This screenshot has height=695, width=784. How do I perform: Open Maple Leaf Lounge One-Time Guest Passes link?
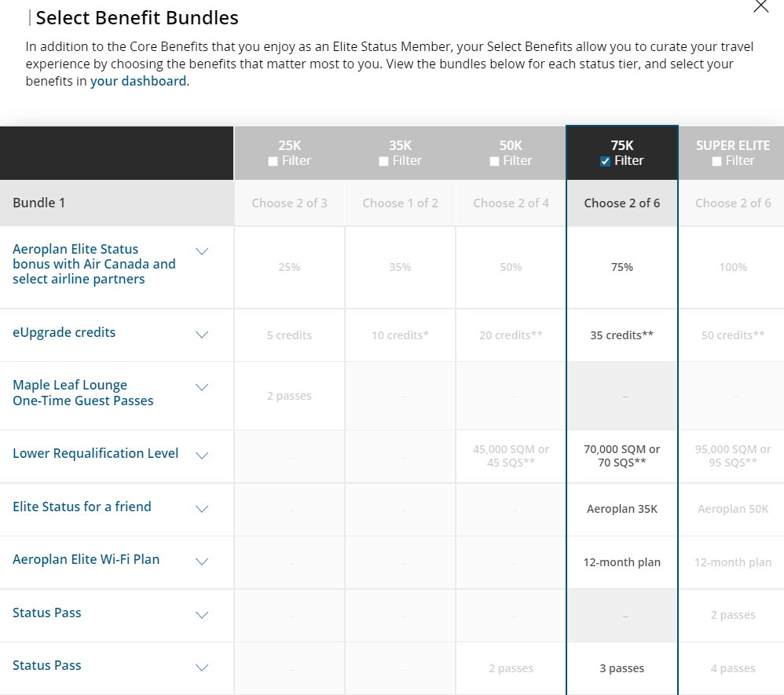[83, 393]
